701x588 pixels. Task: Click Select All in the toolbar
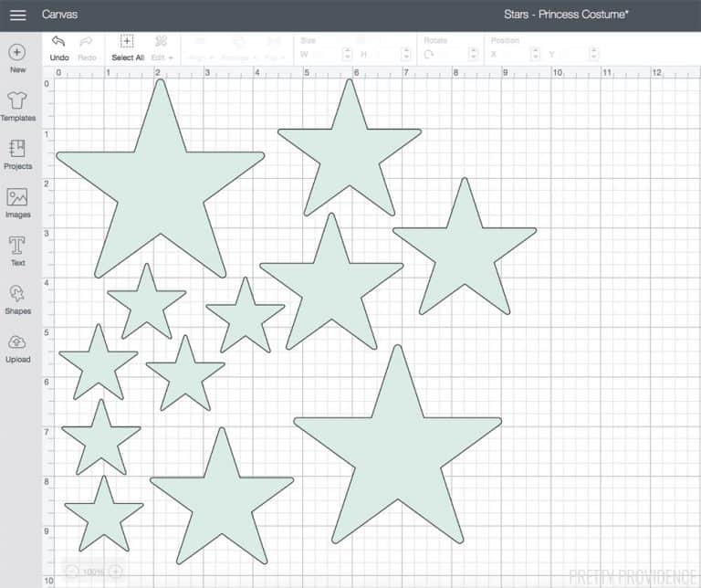point(127,47)
